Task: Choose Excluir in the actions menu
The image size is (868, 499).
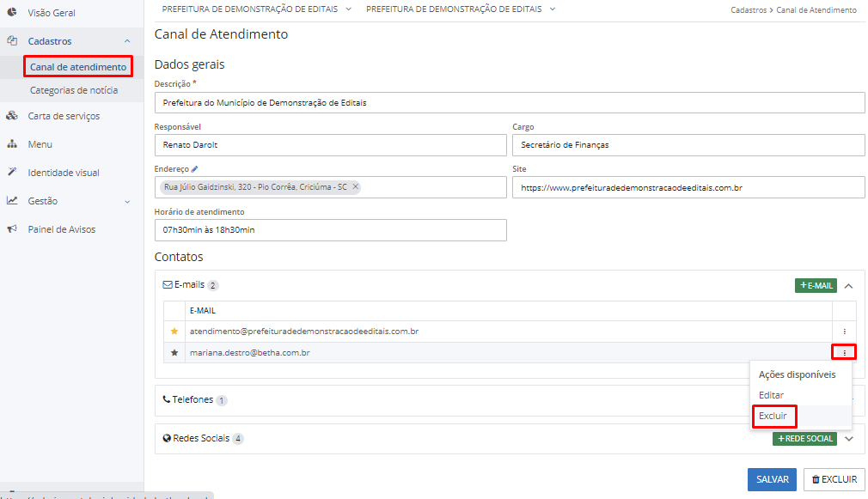Action: click(773, 416)
